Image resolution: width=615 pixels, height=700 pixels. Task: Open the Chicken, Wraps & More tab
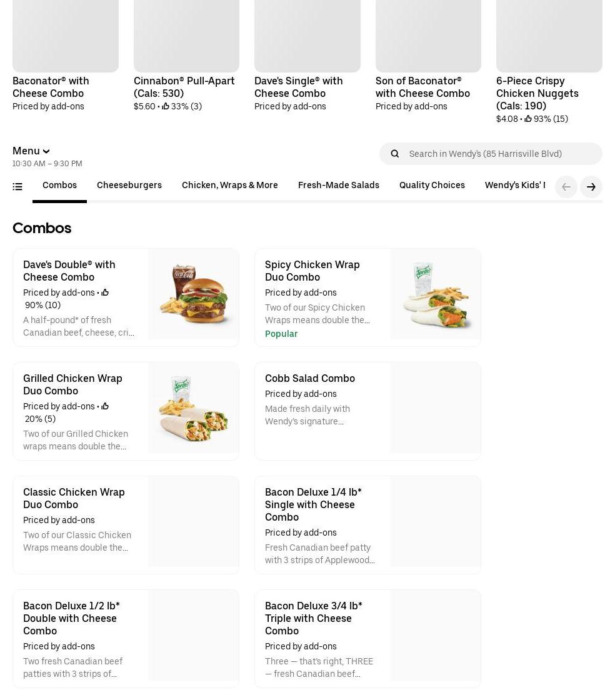click(x=230, y=186)
